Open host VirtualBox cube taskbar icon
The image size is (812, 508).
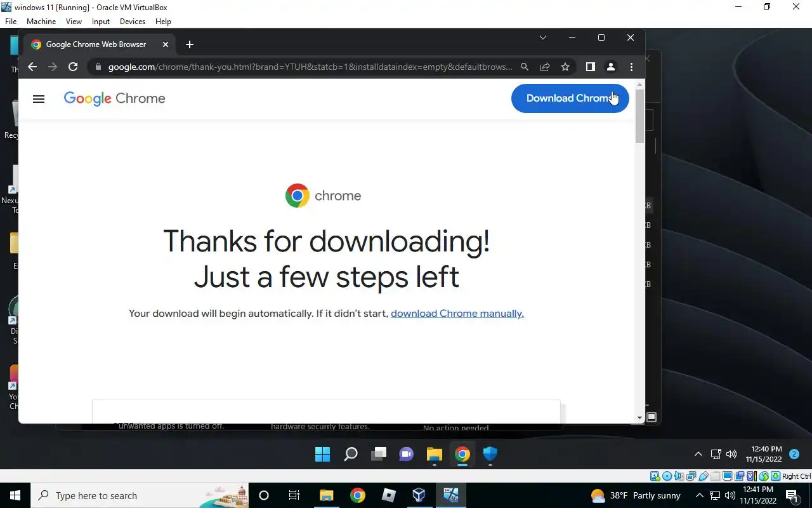point(419,495)
